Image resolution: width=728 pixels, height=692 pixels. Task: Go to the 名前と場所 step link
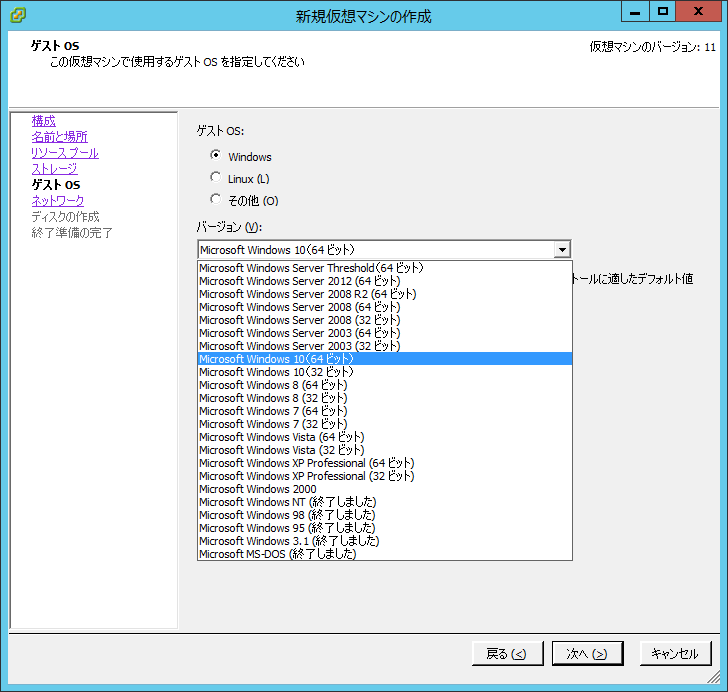pyautogui.click(x=59, y=137)
